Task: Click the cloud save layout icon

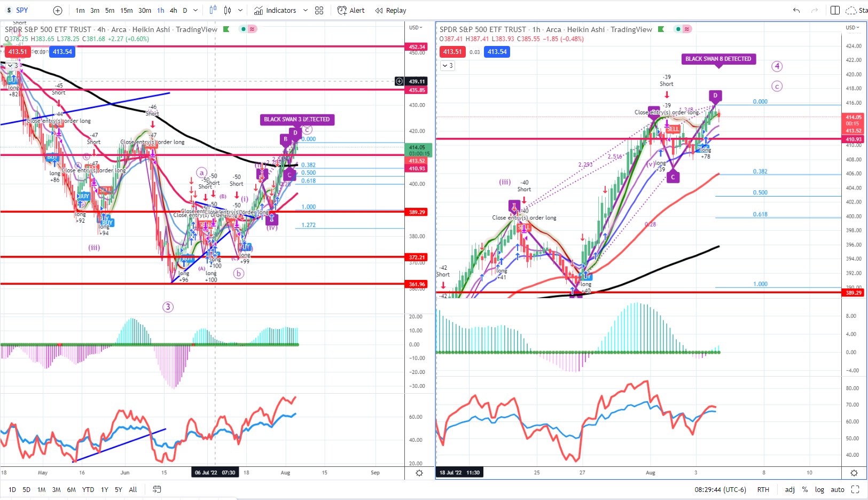Action: click(x=851, y=10)
